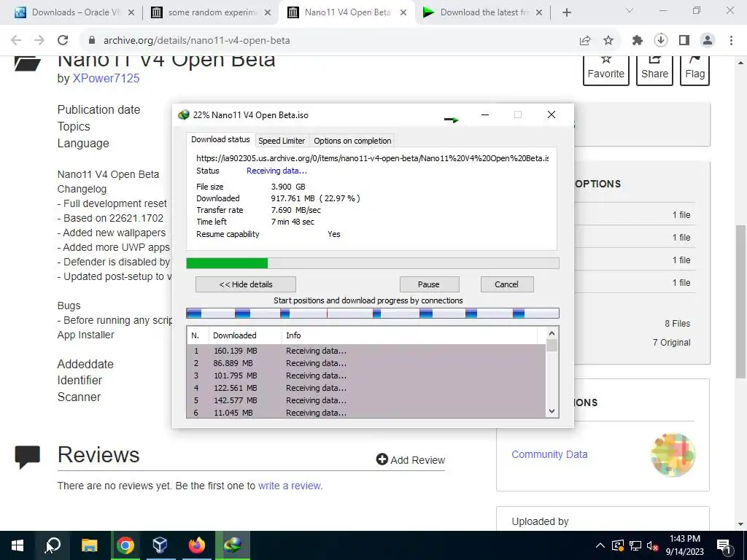The image size is (747, 560).
Task: Select connection row 6 with 11.045 MB
Action: tap(366, 413)
